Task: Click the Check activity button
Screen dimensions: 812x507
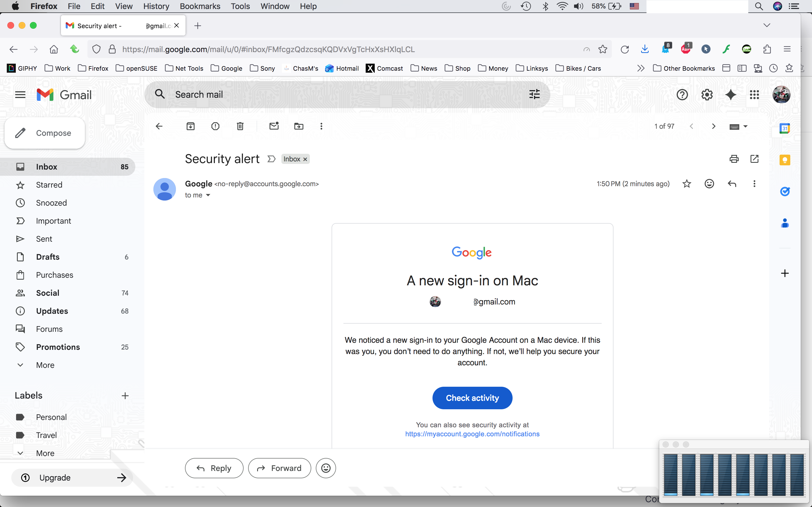Action: pyautogui.click(x=472, y=398)
